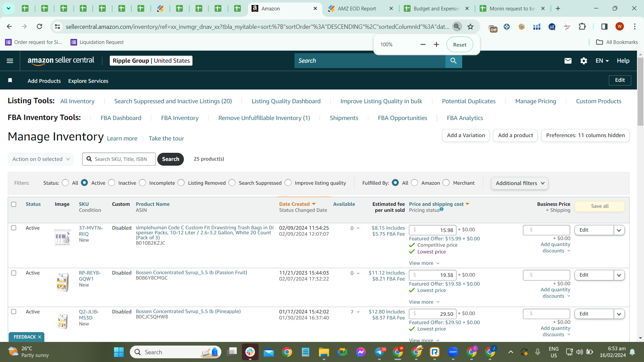Open FBA Dashboard from inventory tools
The image size is (644, 362).
[121, 118]
